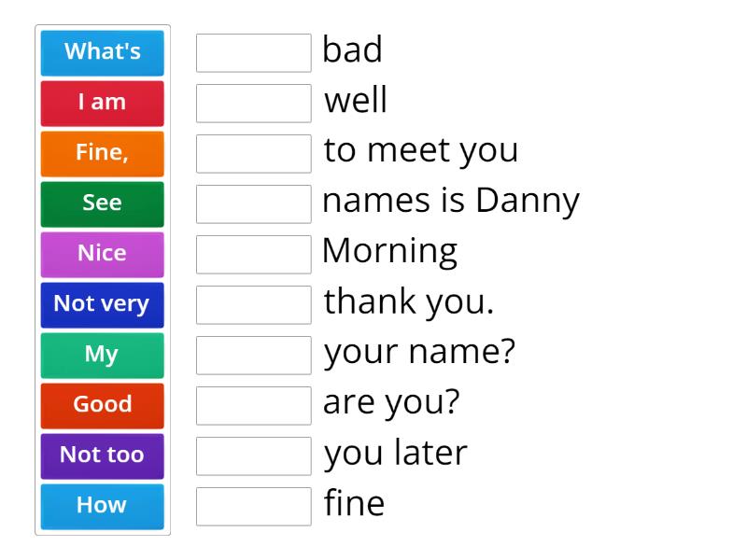Click the box next to "to meet you"
747x560 pixels.
[x=253, y=154]
